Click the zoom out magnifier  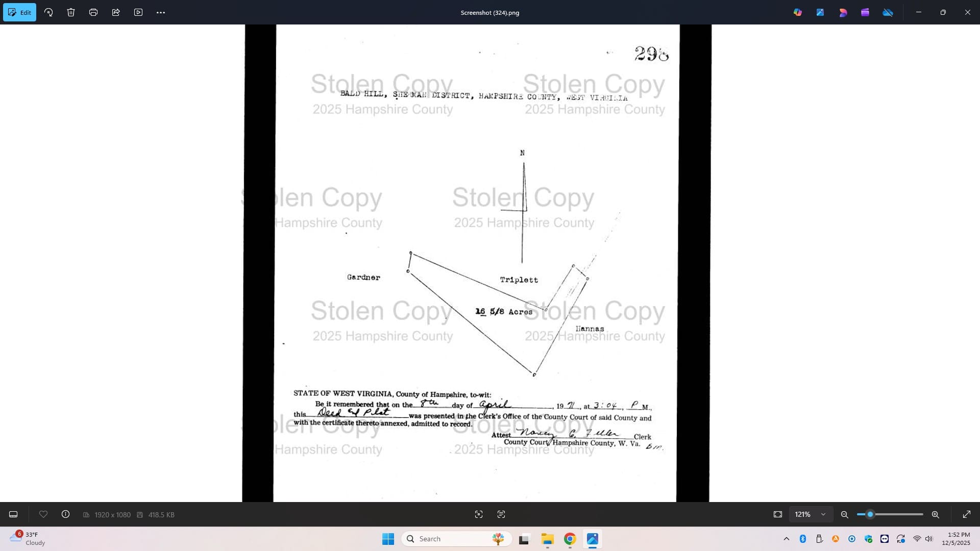845,514
